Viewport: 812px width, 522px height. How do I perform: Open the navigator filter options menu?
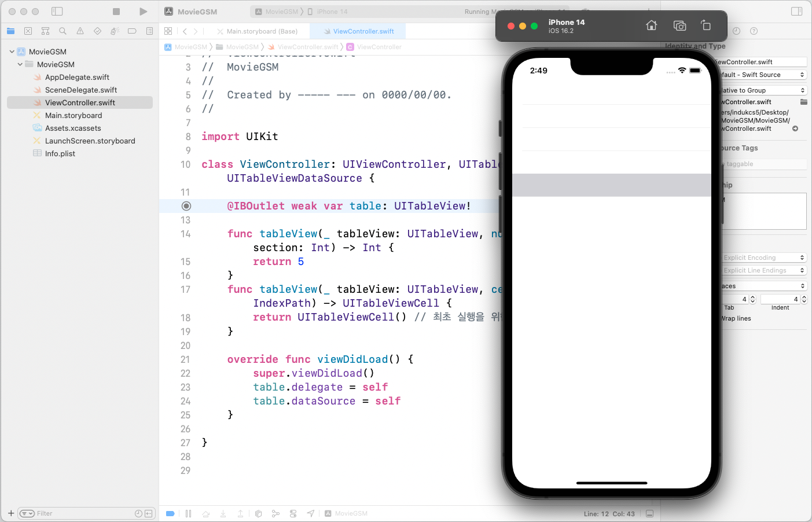[x=27, y=513]
